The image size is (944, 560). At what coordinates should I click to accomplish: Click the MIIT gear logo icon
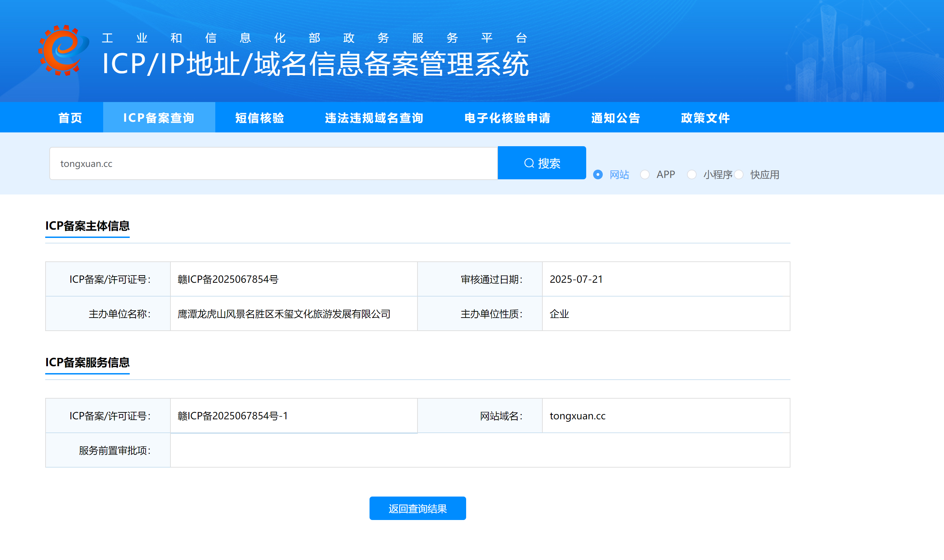point(63,51)
